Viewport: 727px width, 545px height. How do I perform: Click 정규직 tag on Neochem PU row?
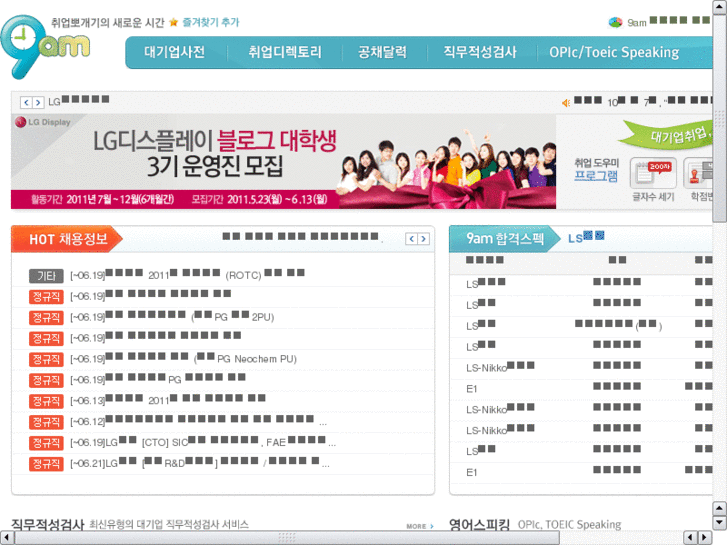pyautogui.click(x=46, y=359)
